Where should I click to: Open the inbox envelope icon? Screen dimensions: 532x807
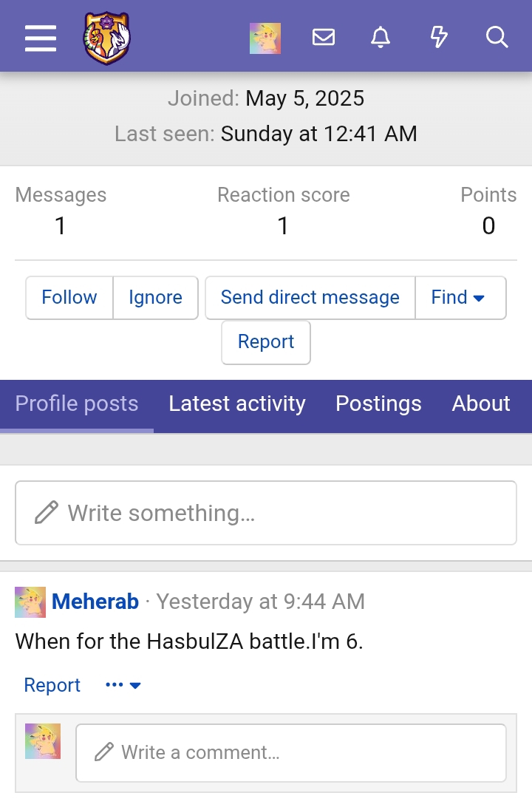[x=323, y=37]
